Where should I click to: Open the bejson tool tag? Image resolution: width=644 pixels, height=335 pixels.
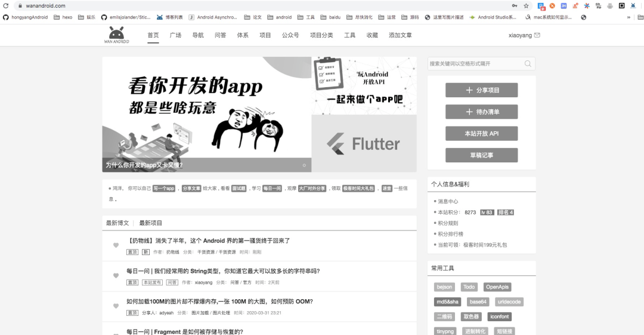coord(444,287)
